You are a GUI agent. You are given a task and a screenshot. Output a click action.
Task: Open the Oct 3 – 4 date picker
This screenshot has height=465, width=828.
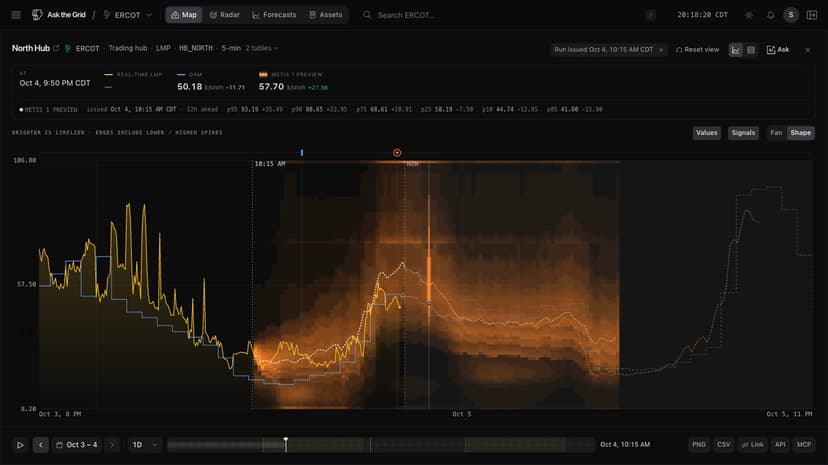click(x=77, y=445)
